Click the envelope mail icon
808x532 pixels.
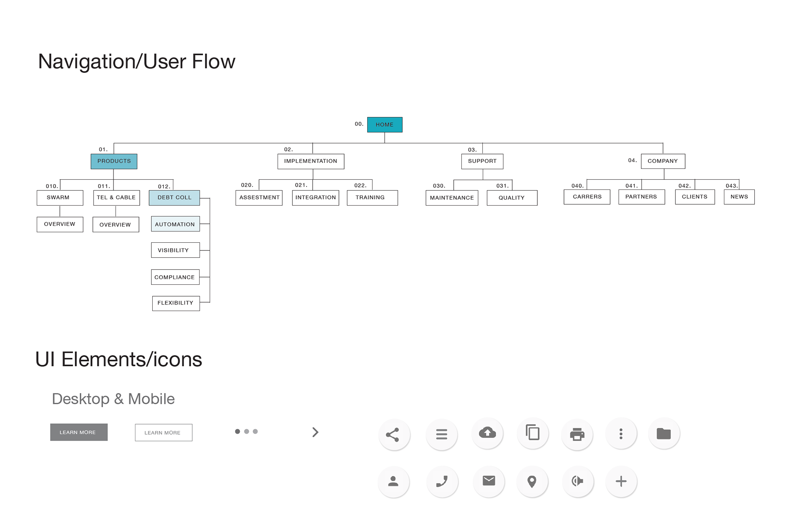[x=488, y=481]
